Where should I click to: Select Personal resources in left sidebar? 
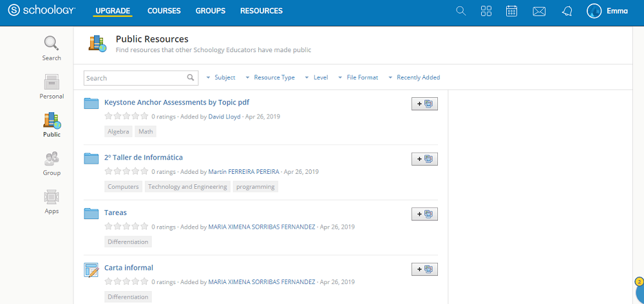coord(52,87)
